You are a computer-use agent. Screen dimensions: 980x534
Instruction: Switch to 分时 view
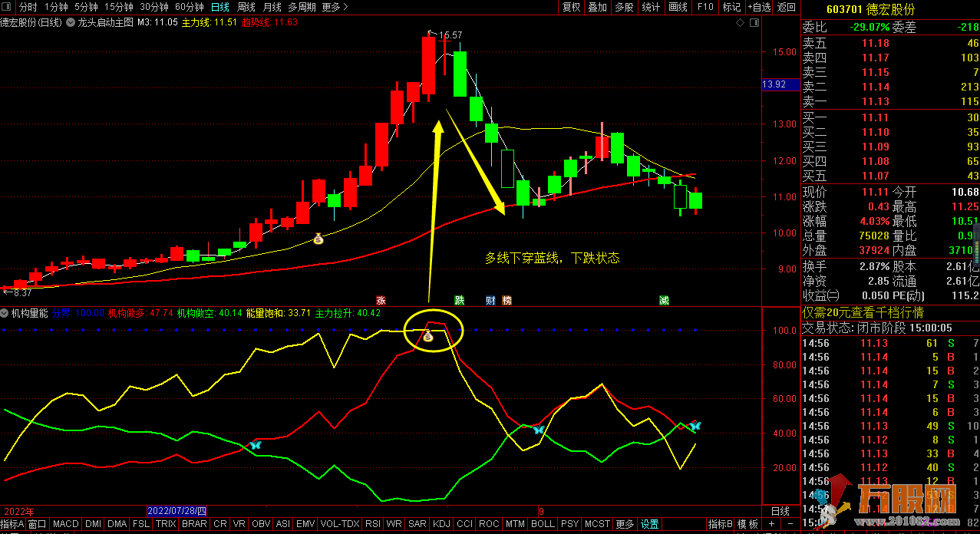[x=28, y=7]
